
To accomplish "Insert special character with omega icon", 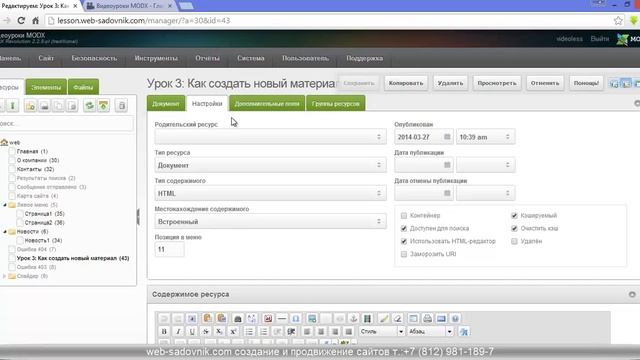I will pyautogui.click(x=296, y=318).
